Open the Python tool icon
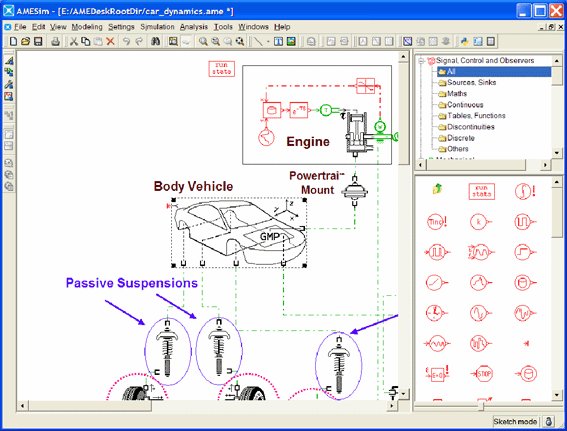The image size is (567, 431). tap(464, 42)
